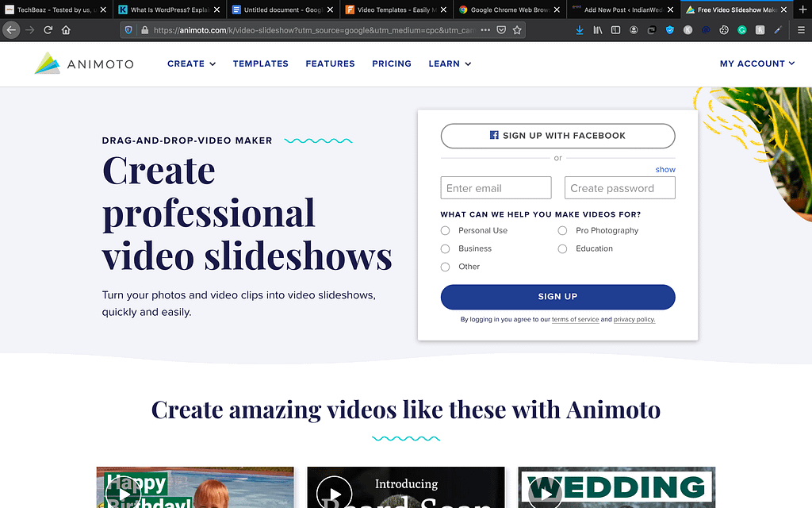View the Pricing page

(x=392, y=63)
